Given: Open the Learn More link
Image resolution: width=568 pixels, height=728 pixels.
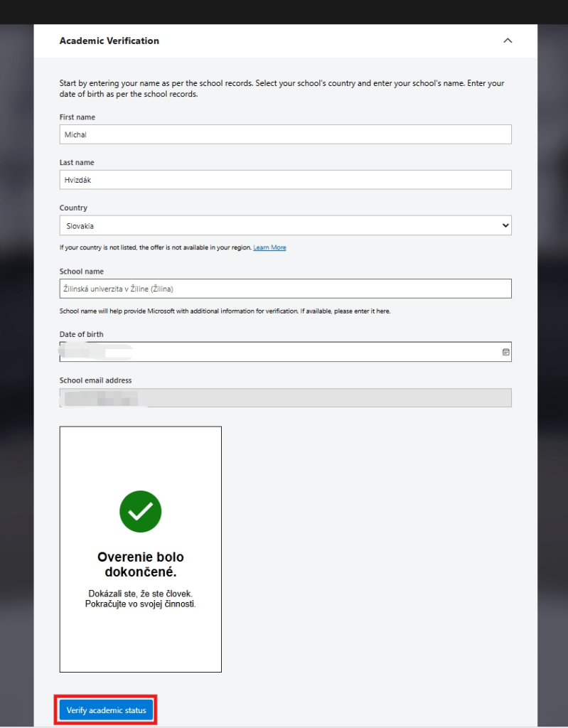Looking at the screenshot, I should point(269,247).
